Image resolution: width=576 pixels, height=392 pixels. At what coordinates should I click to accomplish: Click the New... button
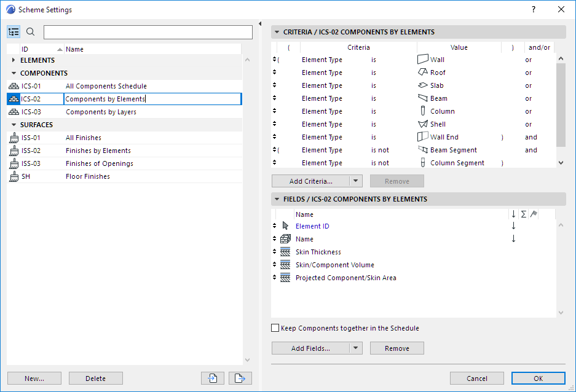pyautogui.click(x=34, y=378)
